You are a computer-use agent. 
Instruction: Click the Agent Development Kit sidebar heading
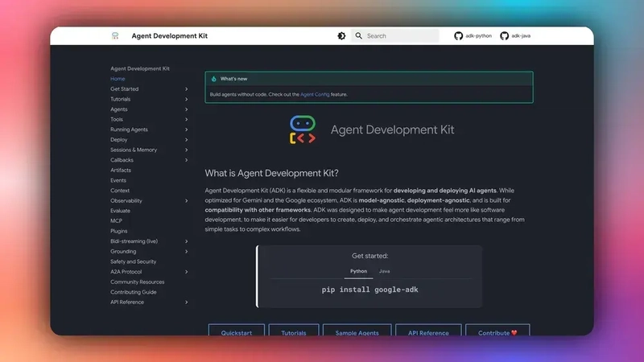[x=139, y=68]
